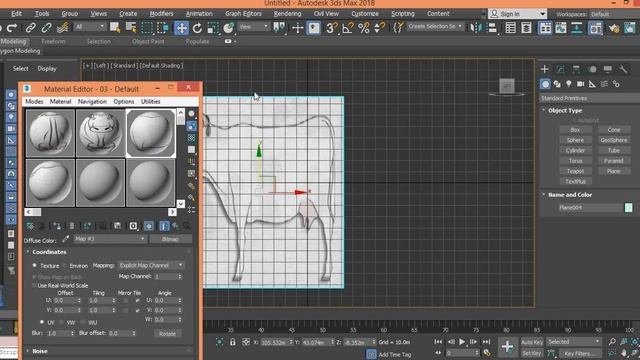Image resolution: width=640 pixels, height=360 pixels.
Task: Click the Mirror tool icon
Action: coord(476,28)
